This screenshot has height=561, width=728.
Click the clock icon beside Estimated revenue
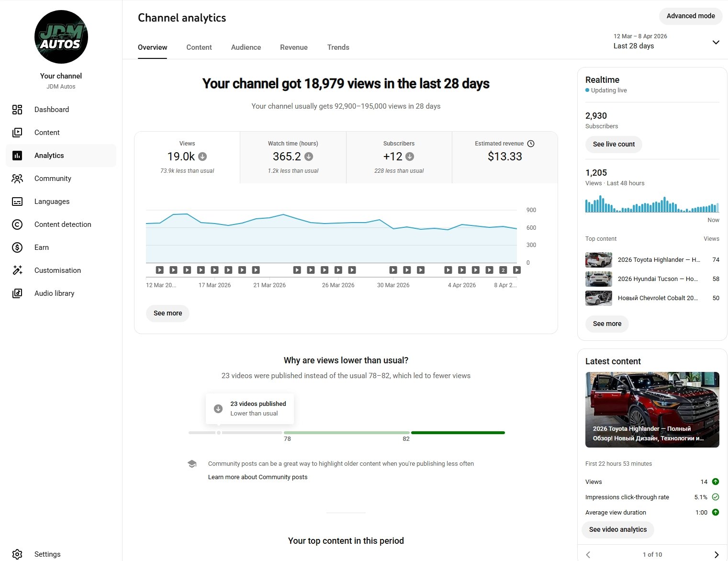(x=531, y=144)
